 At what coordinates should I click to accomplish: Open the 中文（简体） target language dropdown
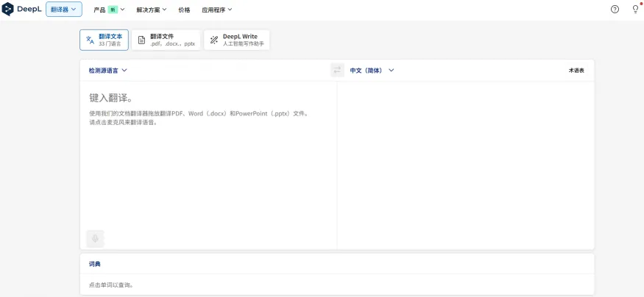pyautogui.click(x=372, y=70)
